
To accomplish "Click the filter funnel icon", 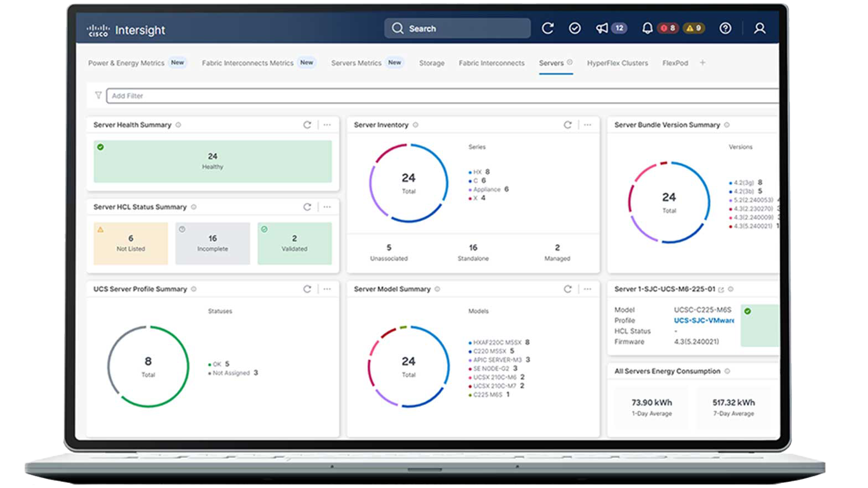I will coord(98,95).
